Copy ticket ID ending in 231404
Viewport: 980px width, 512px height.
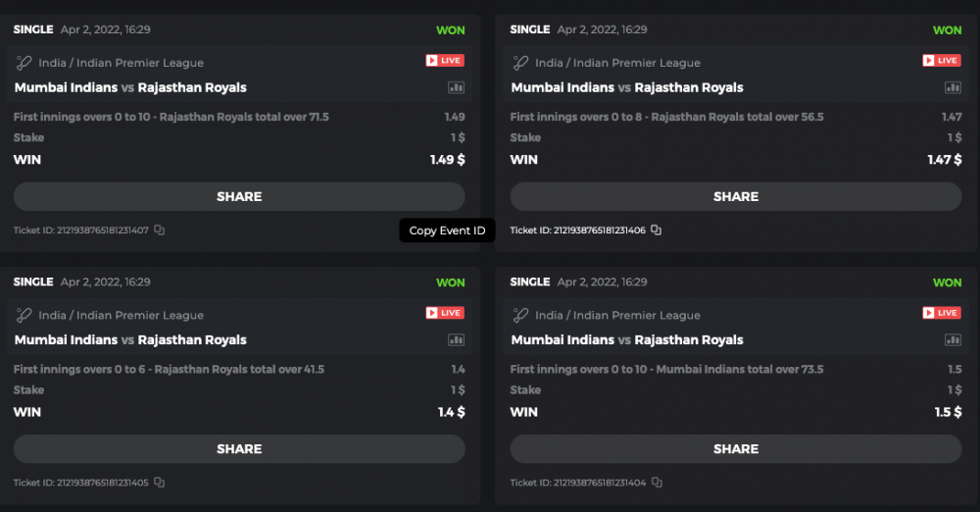(657, 483)
